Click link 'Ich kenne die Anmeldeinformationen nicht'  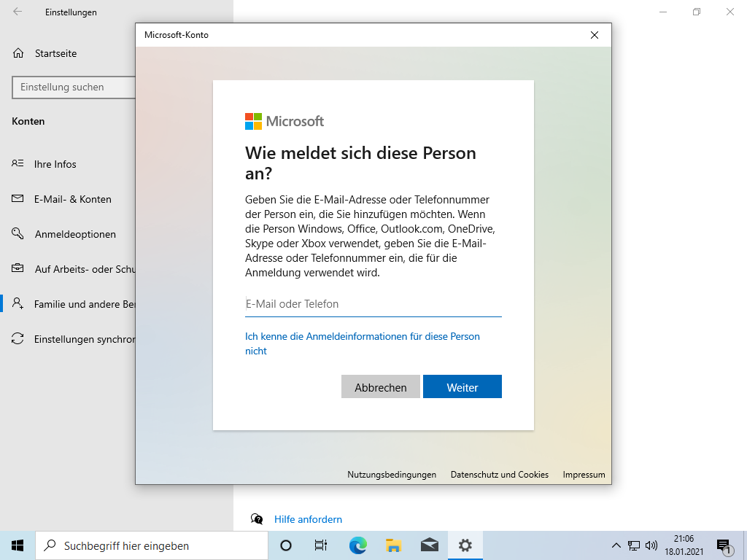362,344
